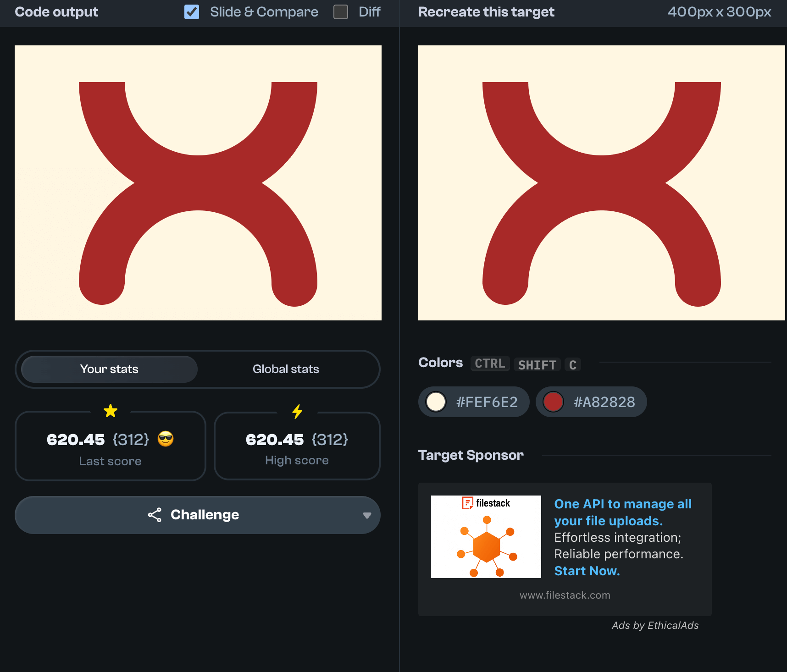Expand the Challenge dropdown arrow

pyautogui.click(x=366, y=515)
